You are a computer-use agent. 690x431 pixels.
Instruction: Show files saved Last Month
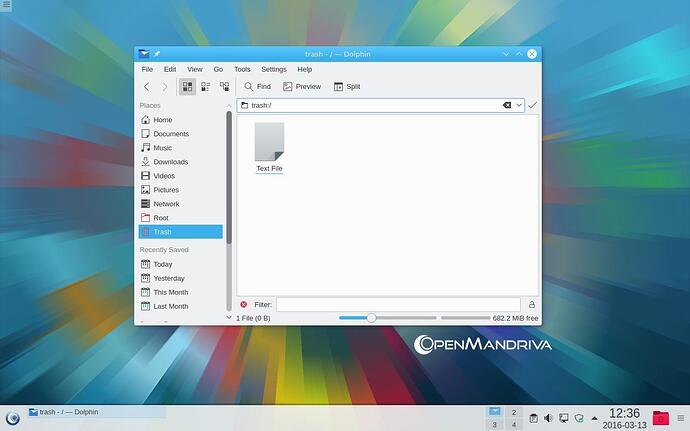[180, 306]
